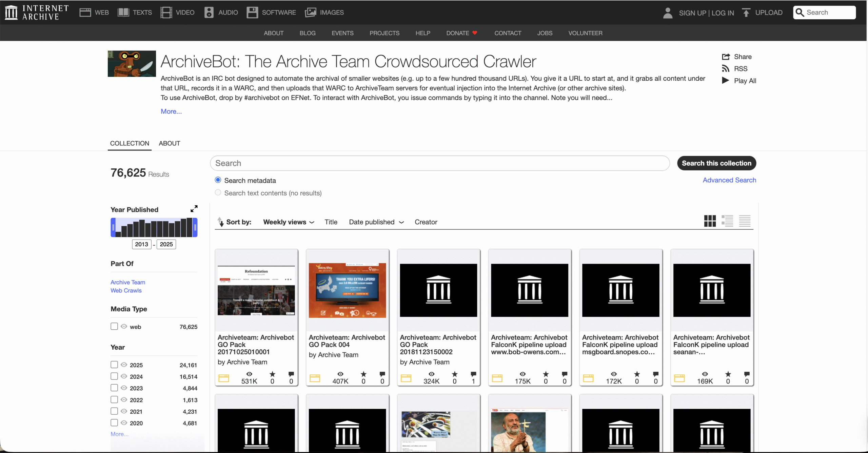Check the 2023 year filter
868x453 pixels.
click(x=114, y=388)
